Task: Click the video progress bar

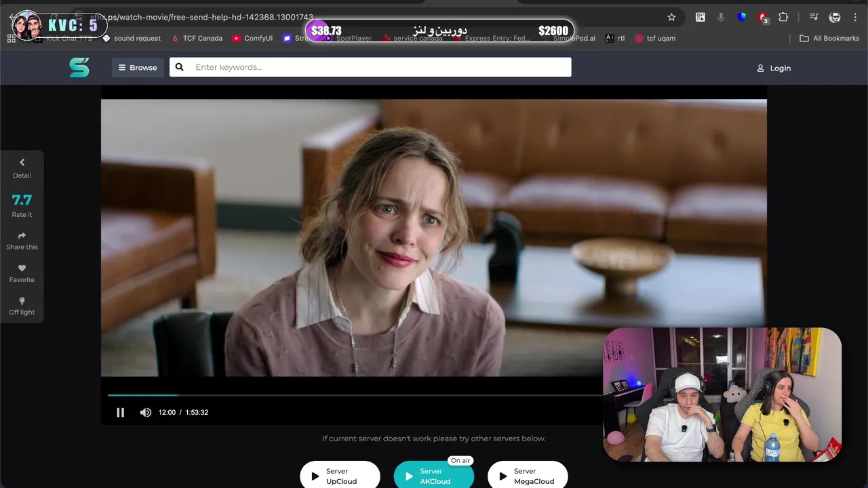Action: coord(355,394)
